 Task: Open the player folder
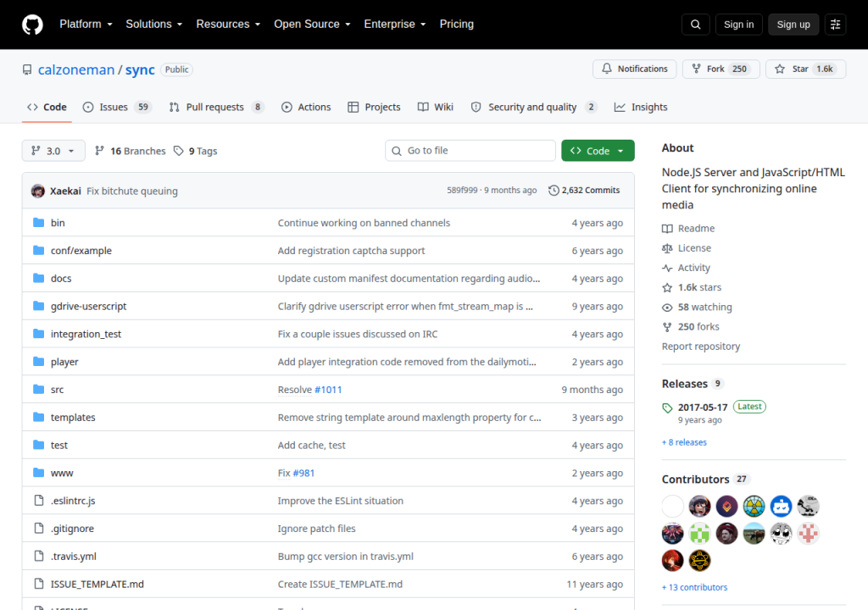tap(64, 362)
